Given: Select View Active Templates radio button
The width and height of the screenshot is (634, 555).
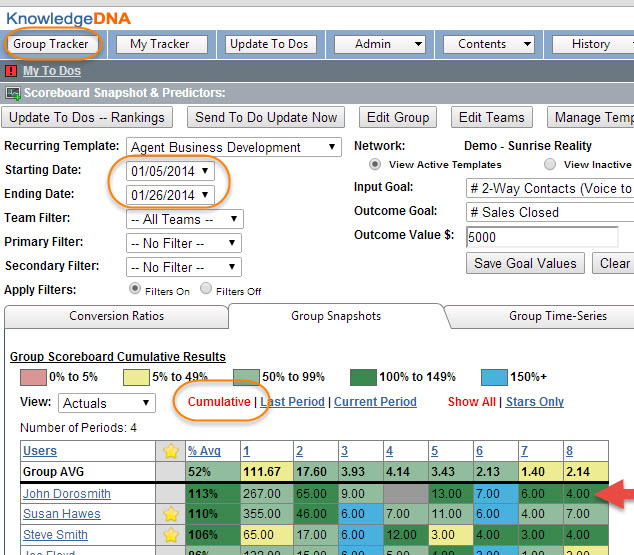Looking at the screenshot, I should [x=376, y=164].
